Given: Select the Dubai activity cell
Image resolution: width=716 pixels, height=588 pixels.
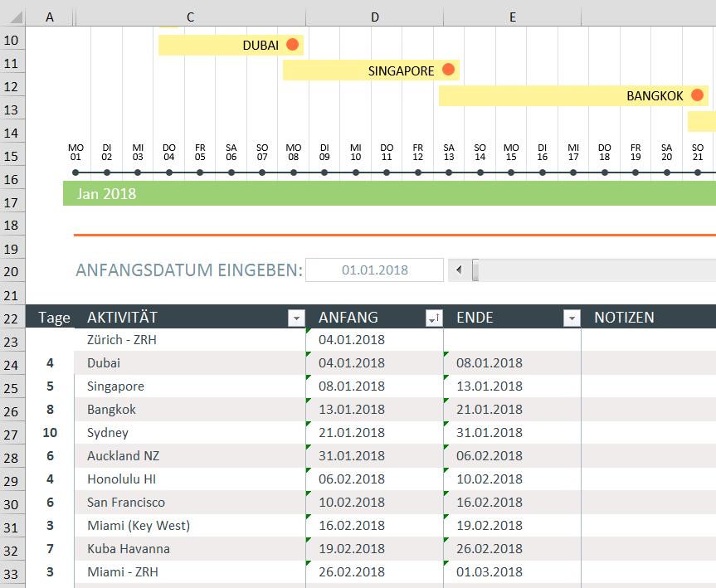Looking at the screenshot, I should coord(190,363).
